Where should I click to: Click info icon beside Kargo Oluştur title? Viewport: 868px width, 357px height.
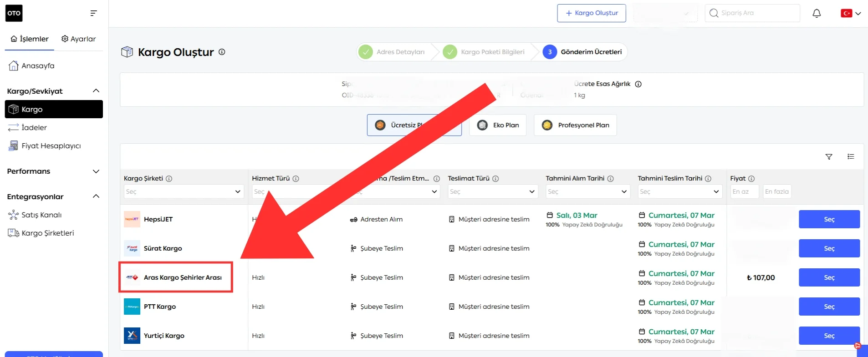pos(222,52)
